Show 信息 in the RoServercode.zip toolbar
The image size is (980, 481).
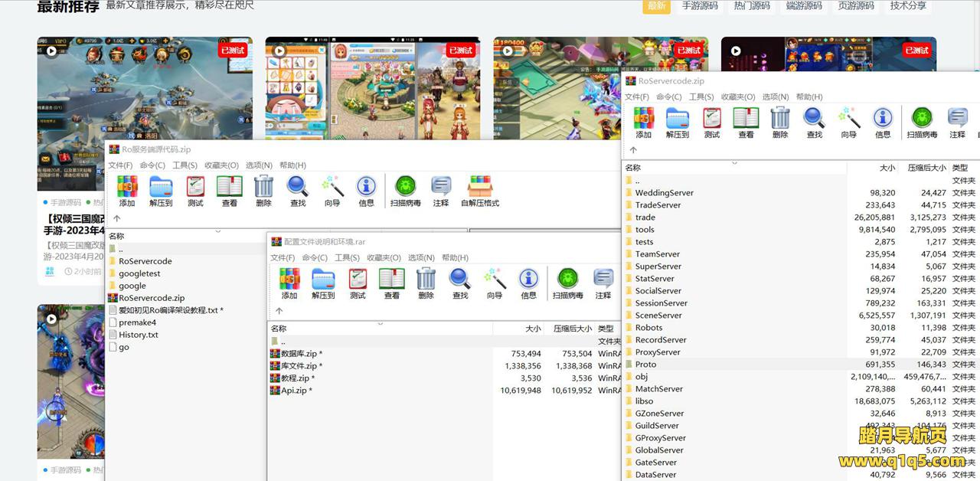point(883,122)
